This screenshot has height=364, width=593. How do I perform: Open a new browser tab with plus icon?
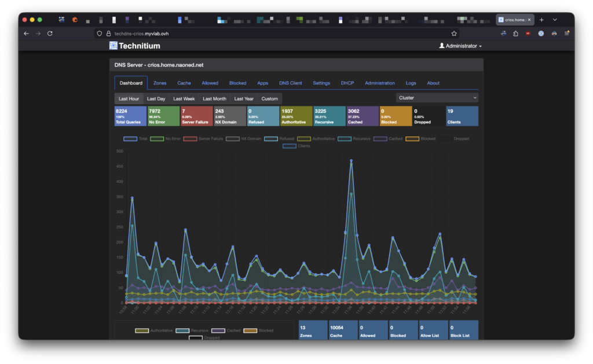click(x=541, y=20)
